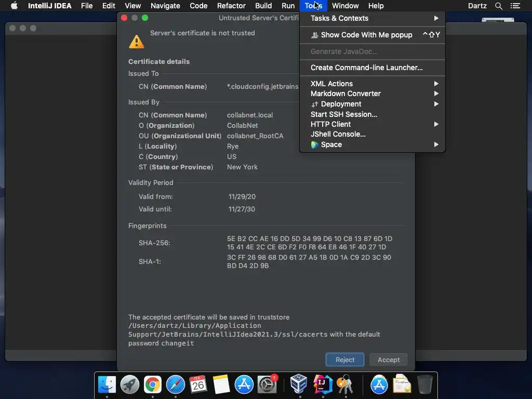Select Create Command-line Launcher...
The width and height of the screenshot is (532, 399).
[373, 68]
